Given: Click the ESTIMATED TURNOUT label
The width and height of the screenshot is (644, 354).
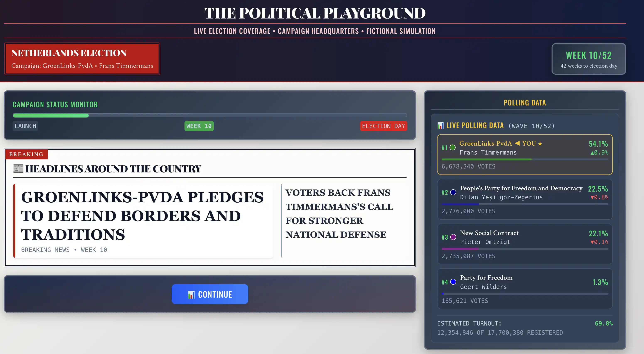Looking at the screenshot, I should tap(469, 323).
